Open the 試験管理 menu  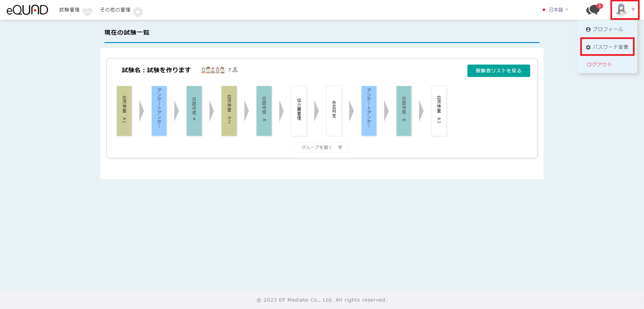click(x=70, y=10)
